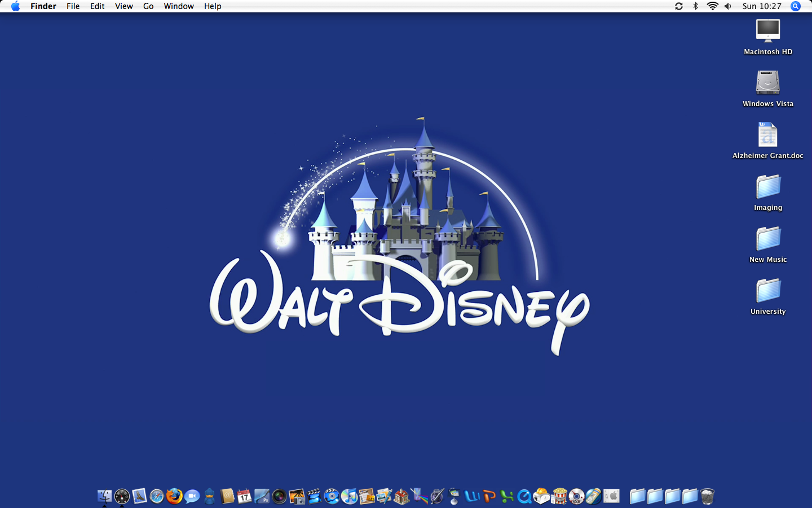Viewport: 812px width, 508px height.
Task: Open Microsoft Excel from the Dock
Action: click(x=507, y=496)
